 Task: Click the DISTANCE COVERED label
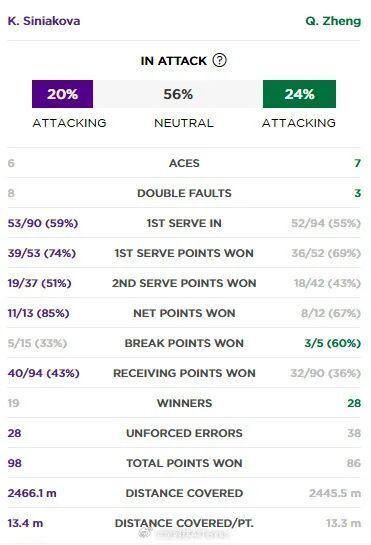tap(184, 493)
